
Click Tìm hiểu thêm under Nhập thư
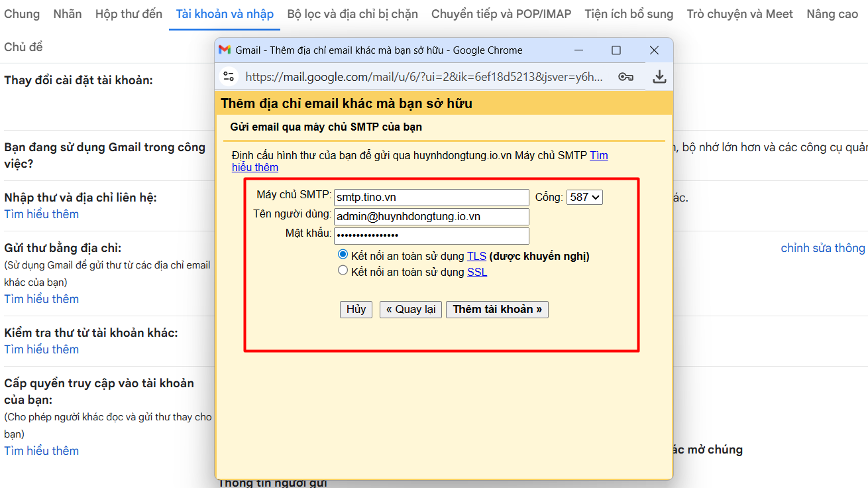41,214
